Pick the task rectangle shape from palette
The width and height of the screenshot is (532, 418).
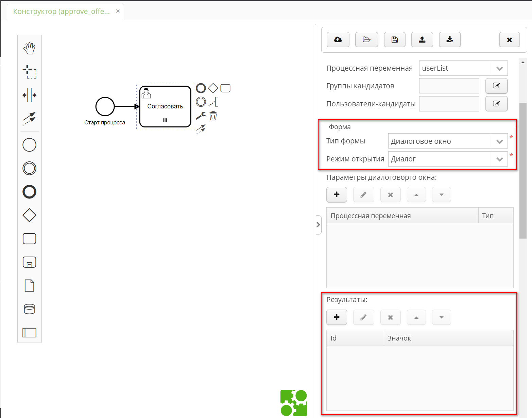pos(29,239)
